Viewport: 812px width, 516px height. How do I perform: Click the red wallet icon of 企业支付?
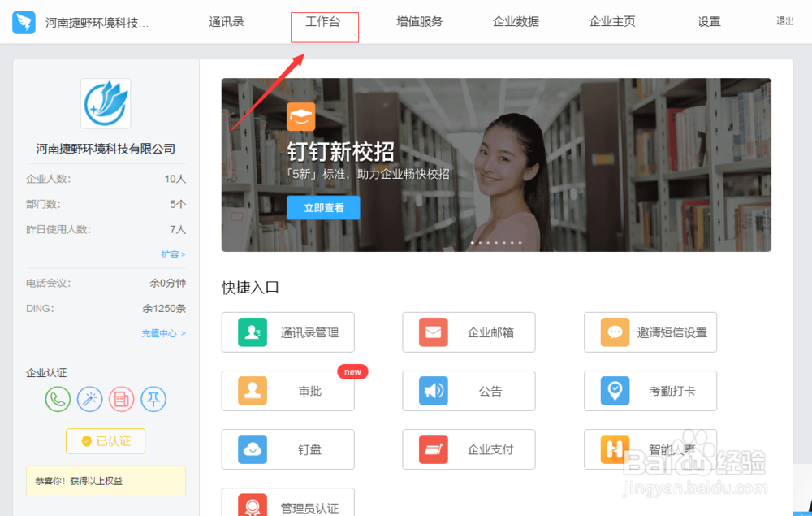pyautogui.click(x=434, y=449)
